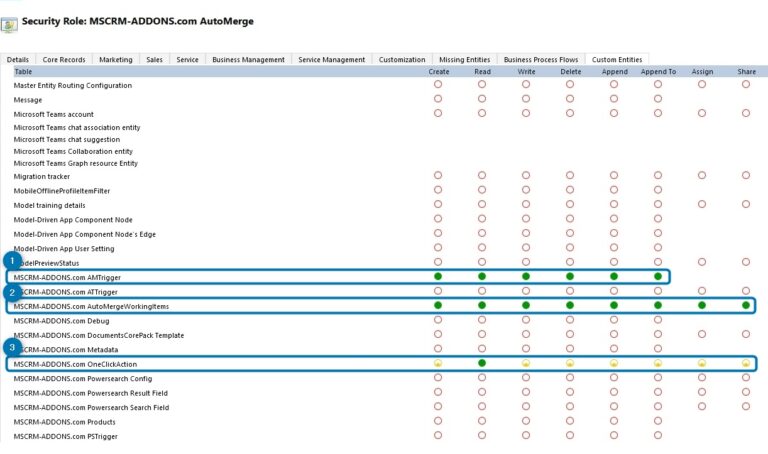The height and width of the screenshot is (454, 768).
Task: Set Assign privilege for MSCRM-ADDONS.com Powersearch Config
Action: point(702,378)
